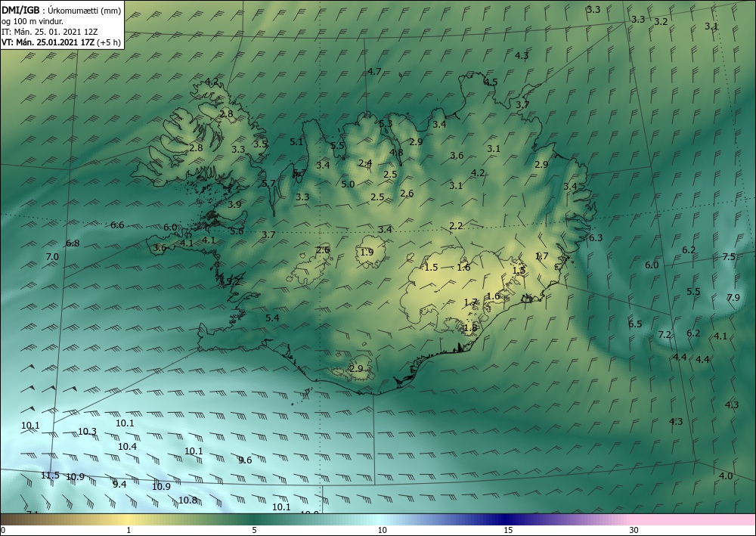Select the value '3.9' in the Westfjords area
Viewport: 756px width, 536px height.
(x=234, y=204)
